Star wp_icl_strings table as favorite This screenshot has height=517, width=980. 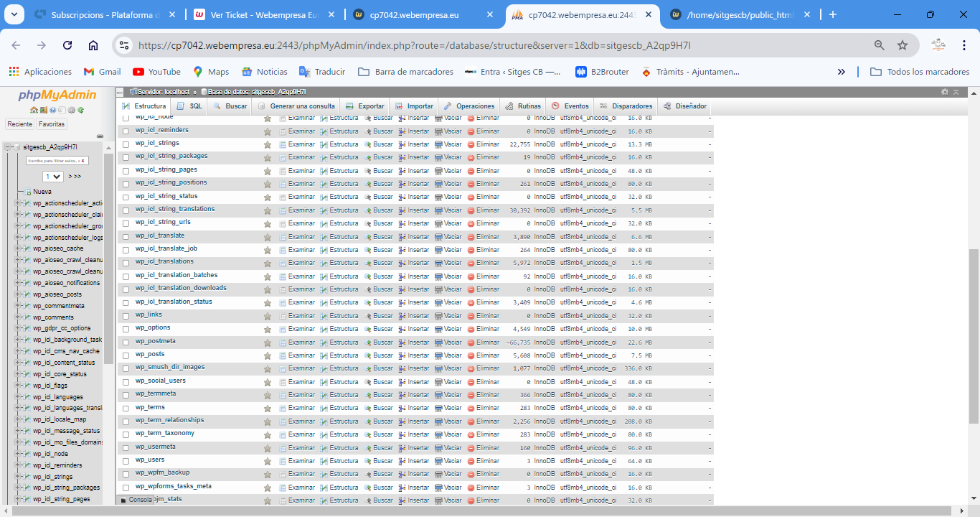click(x=267, y=144)
